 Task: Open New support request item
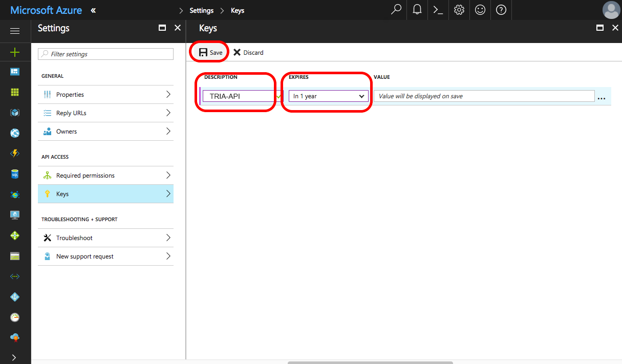pos(105,256)
